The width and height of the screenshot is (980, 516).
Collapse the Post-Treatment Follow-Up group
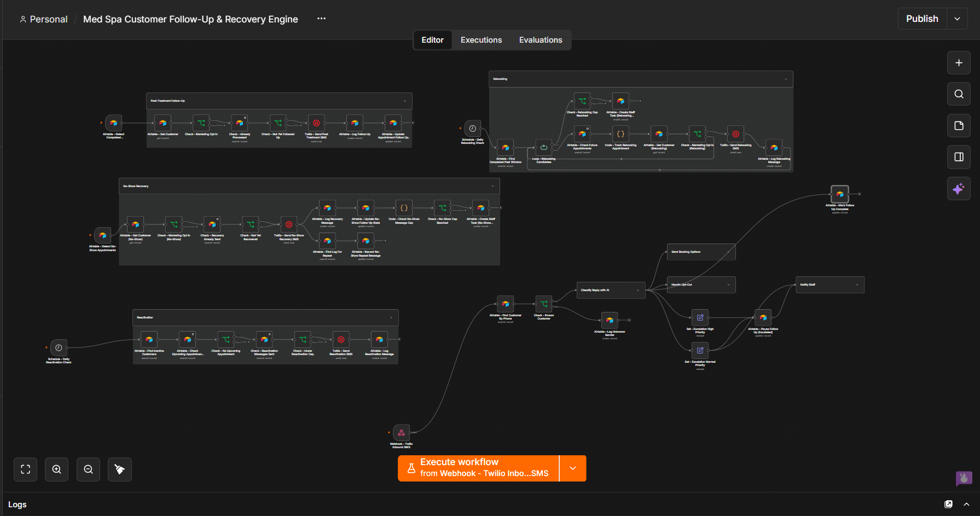pos(405,101)
